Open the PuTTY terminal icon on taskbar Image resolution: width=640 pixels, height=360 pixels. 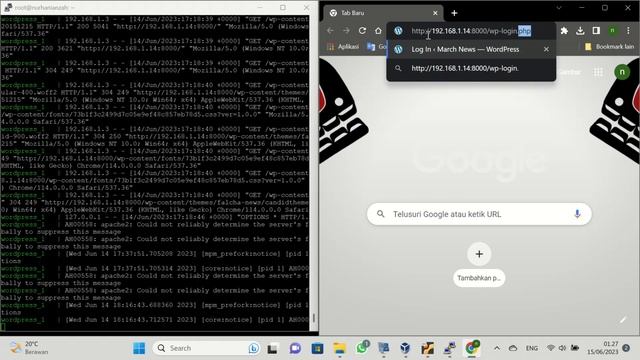pos(449,348)
